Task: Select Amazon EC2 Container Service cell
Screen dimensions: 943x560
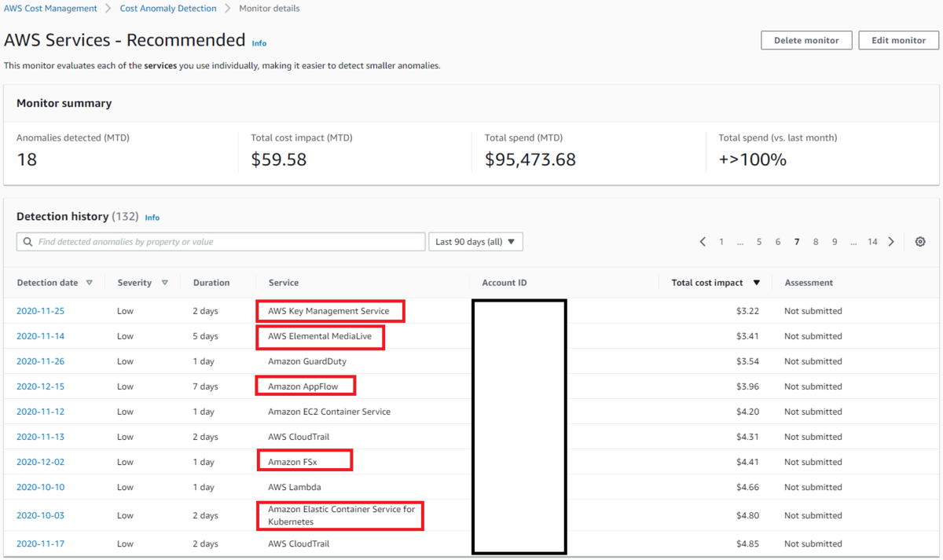Action: click(x=329, y=412)
